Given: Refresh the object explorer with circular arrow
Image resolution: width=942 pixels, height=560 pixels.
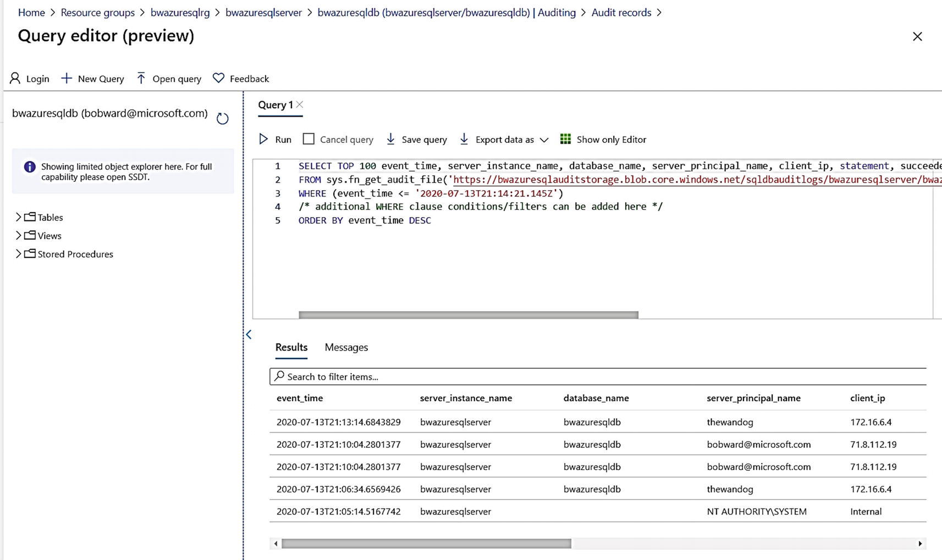Looking at the screenshot, I should pos(222,118).
